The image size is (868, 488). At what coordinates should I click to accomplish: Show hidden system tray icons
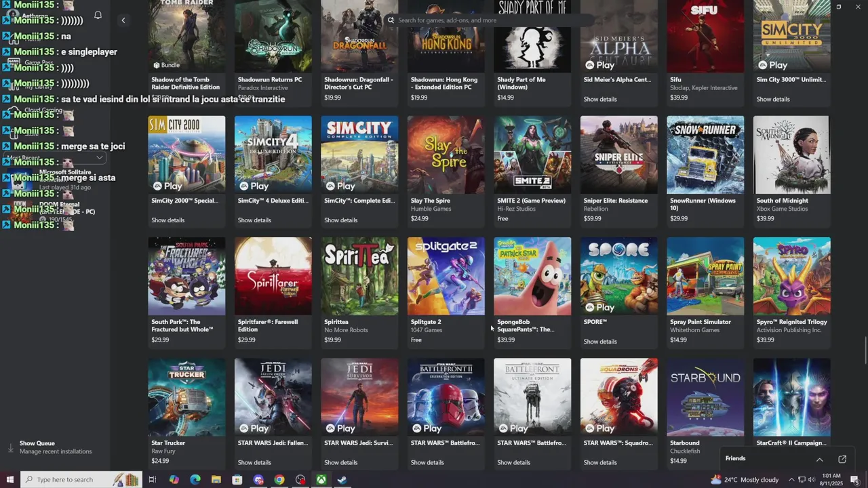click(791, 480)
